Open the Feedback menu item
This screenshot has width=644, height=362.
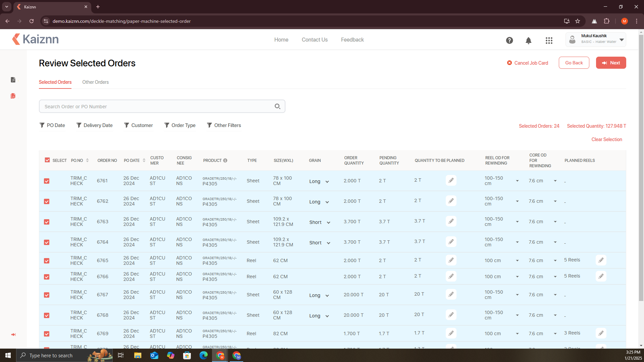[352, 40]
